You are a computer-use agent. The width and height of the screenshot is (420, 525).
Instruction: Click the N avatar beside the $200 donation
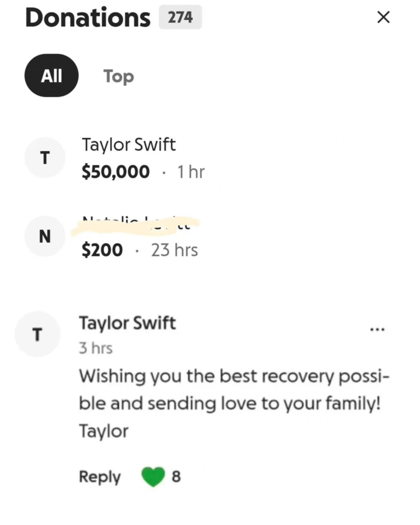(45, 236)
